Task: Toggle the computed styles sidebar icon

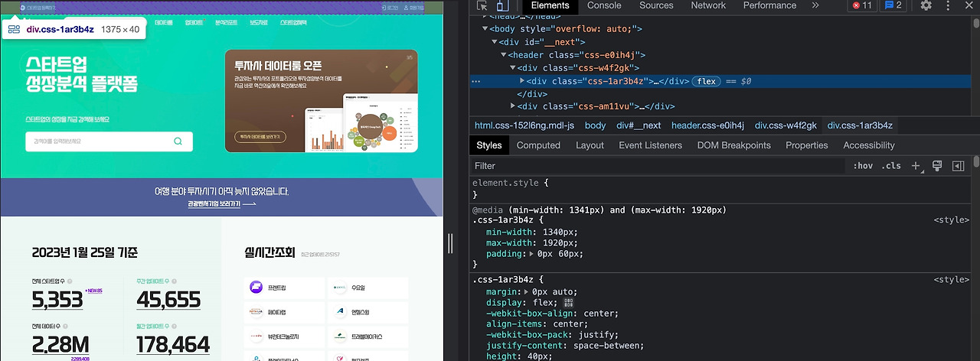Action: [x=958, y=166]
